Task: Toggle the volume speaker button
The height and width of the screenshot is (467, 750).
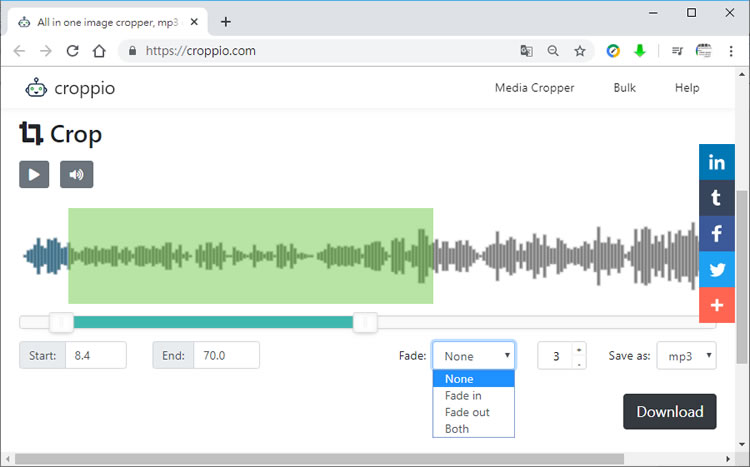Action: point(76,174)
